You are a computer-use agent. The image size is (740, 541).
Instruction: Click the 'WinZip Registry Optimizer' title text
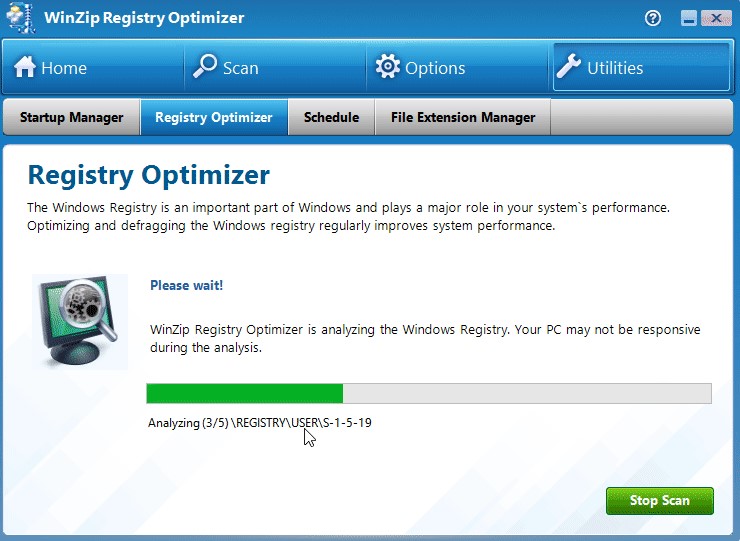click(144, 17)
